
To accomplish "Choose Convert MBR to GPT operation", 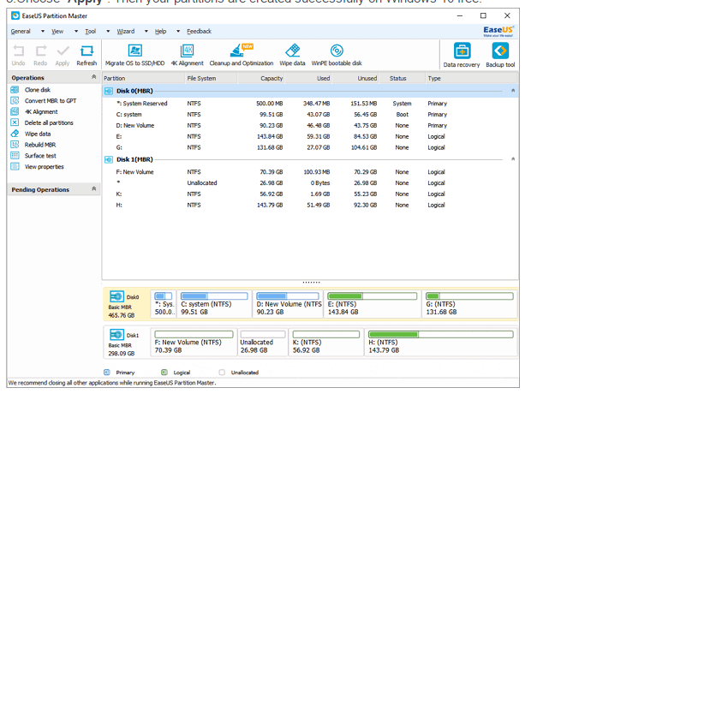I will coord(51,101).
